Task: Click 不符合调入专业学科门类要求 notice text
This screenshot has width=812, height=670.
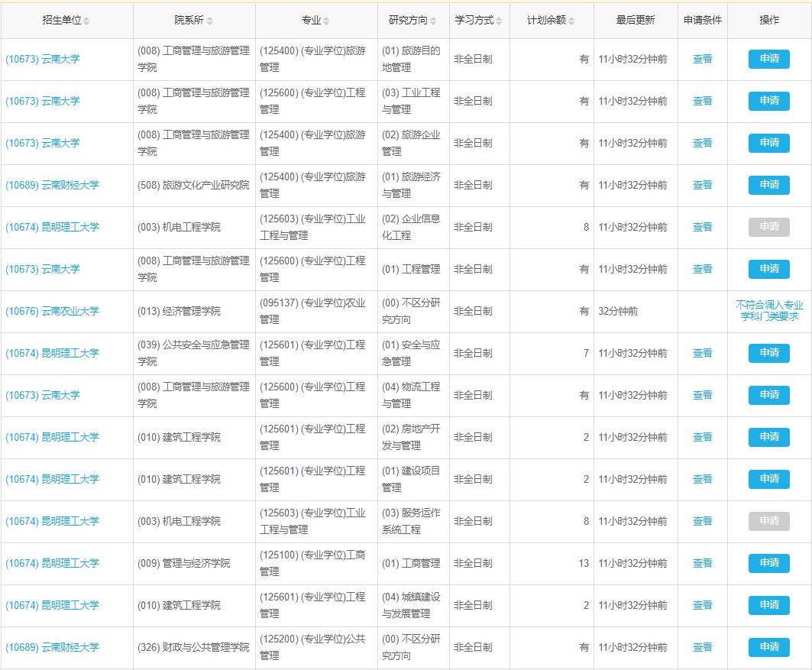Action: coord(769,311)
